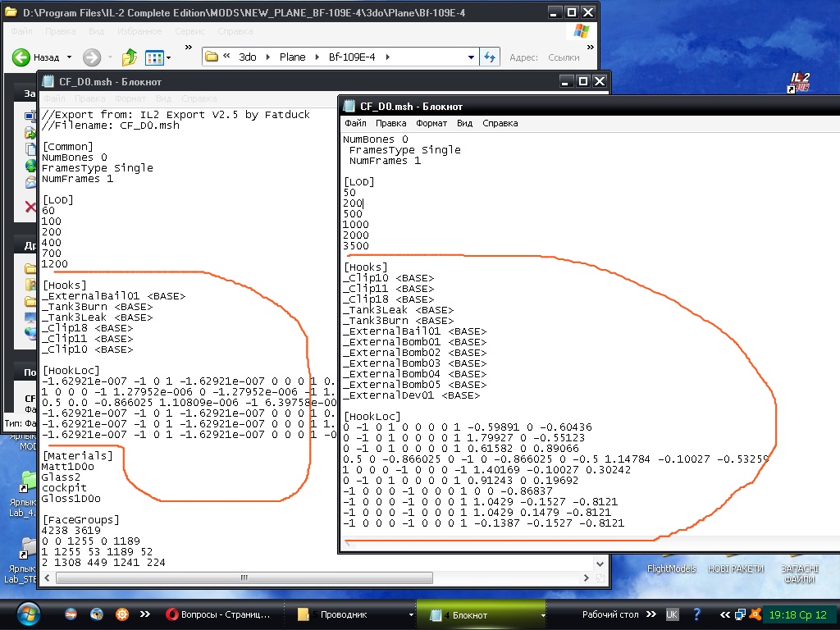Click the back Notepad title bar icon
The image size is (840, 630).
[48, 81]
